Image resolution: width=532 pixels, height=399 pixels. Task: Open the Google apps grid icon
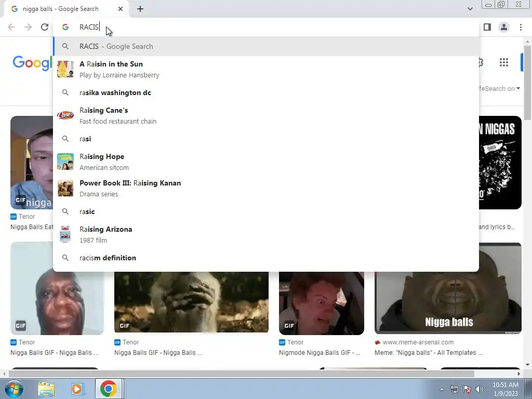point(504,62)
